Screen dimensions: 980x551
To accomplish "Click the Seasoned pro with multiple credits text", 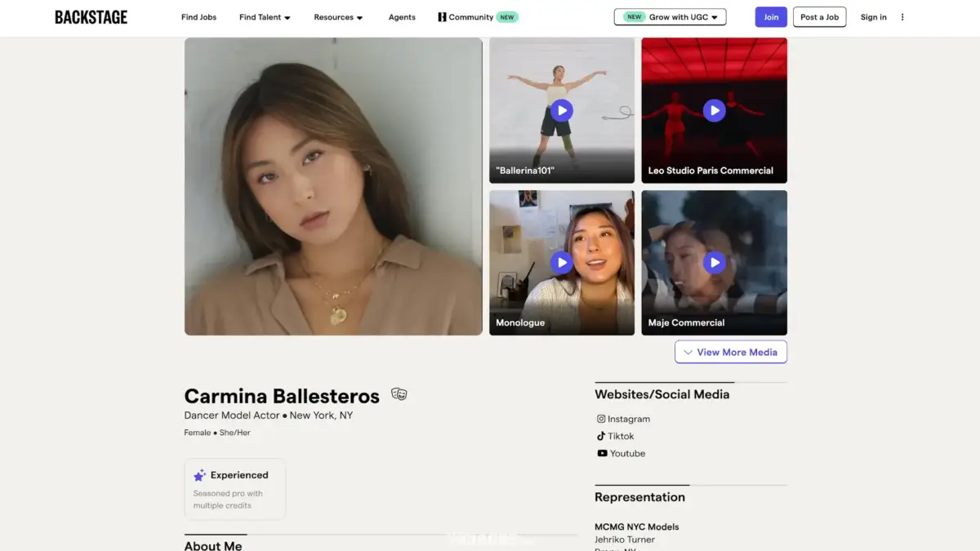I will tap(228, 500).
